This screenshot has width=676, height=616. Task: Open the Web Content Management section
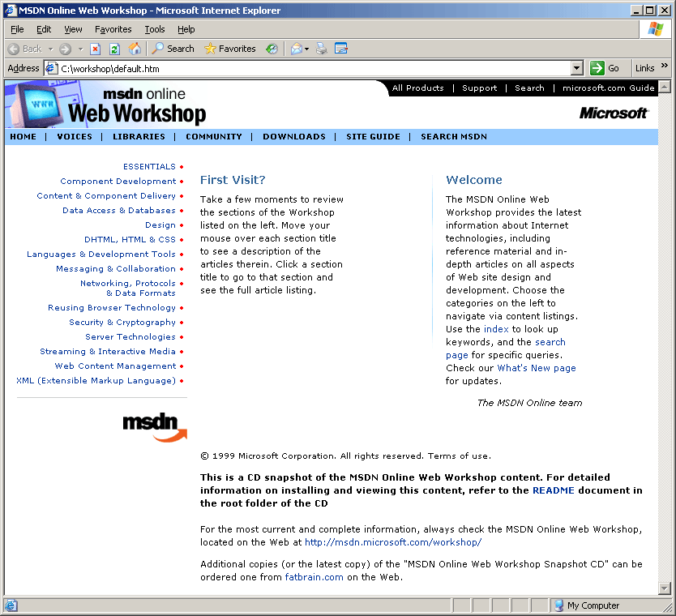click(115, 366)
